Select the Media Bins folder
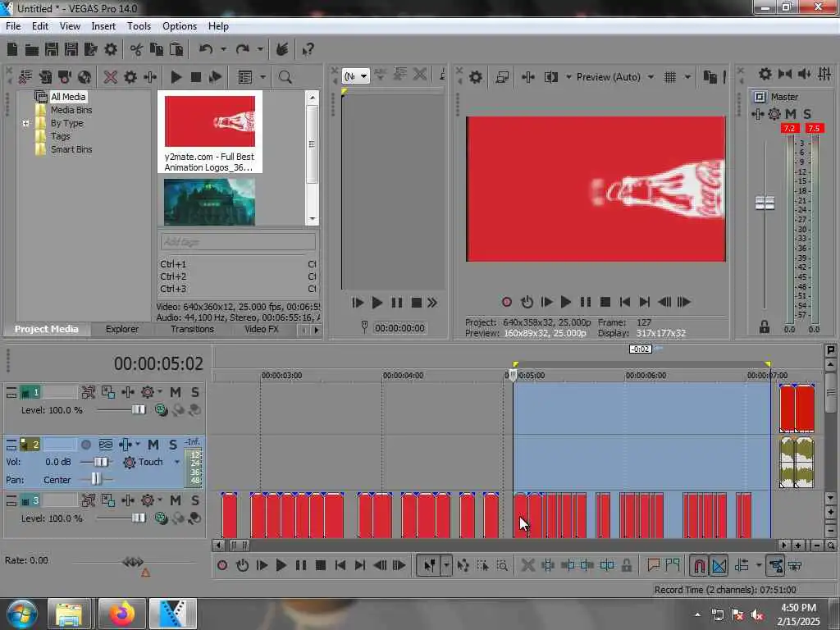 [71, 110]
